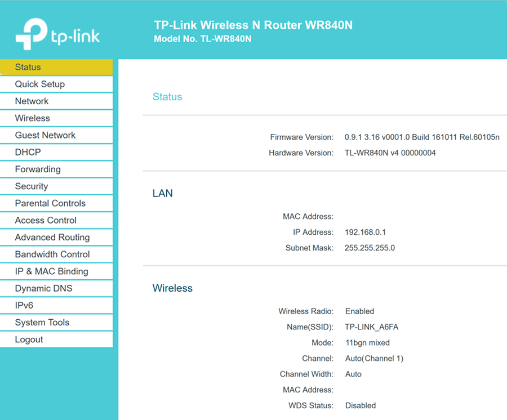507x420 pixels.
Task: Click the Channel Width Auto value
Action: point(353,374)
